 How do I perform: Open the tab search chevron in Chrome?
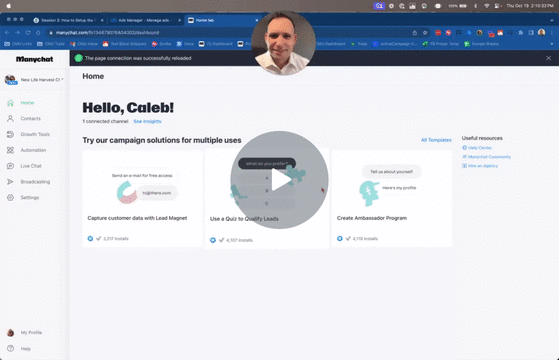(x=552, y=20)
